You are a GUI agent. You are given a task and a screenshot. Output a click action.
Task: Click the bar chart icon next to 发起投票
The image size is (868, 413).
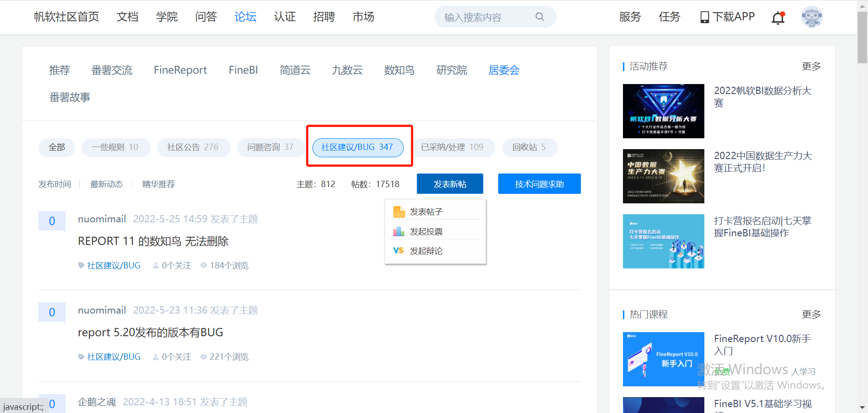[x=399, y=232]
